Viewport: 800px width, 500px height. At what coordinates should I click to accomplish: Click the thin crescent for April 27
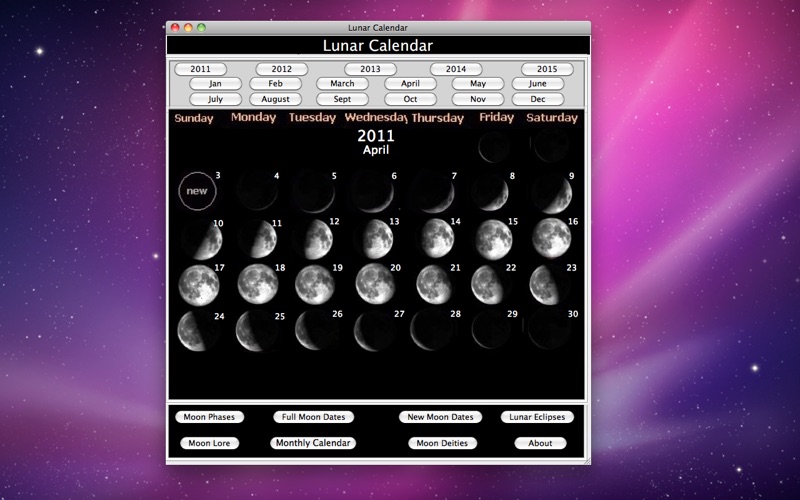[373, 332]
